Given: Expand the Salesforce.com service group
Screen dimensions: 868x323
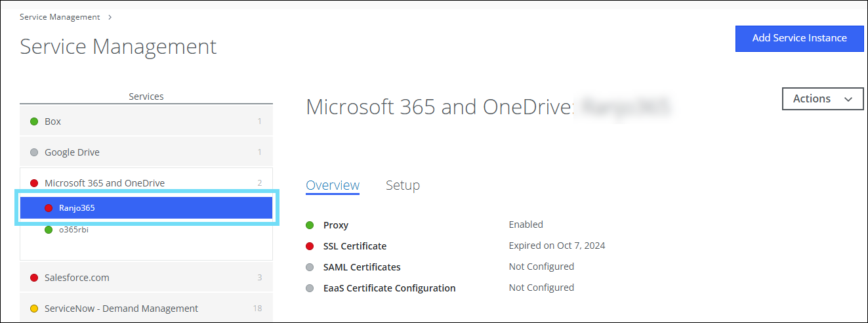Looking at the screenshot, I should [77, 278].
